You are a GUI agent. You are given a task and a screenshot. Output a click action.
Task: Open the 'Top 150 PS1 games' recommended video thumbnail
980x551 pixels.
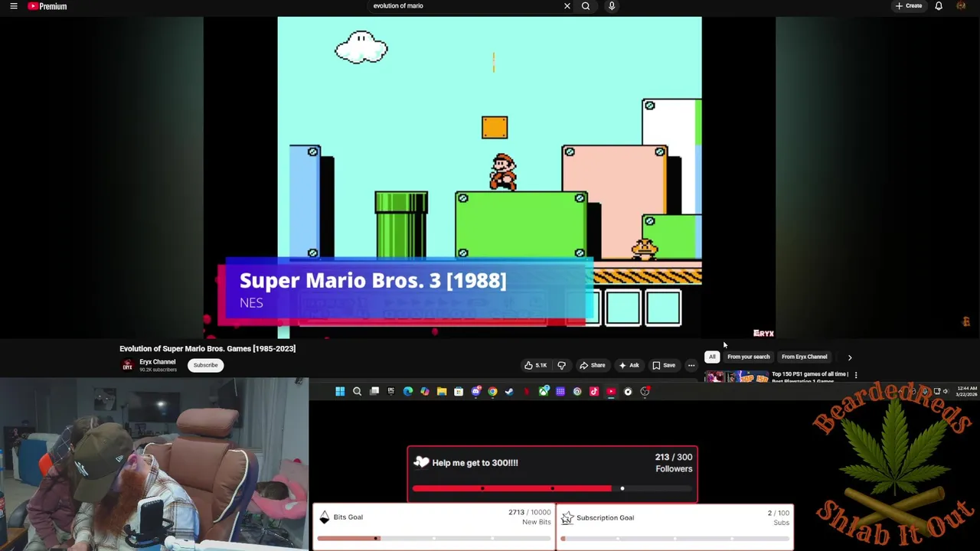[737, 377]
